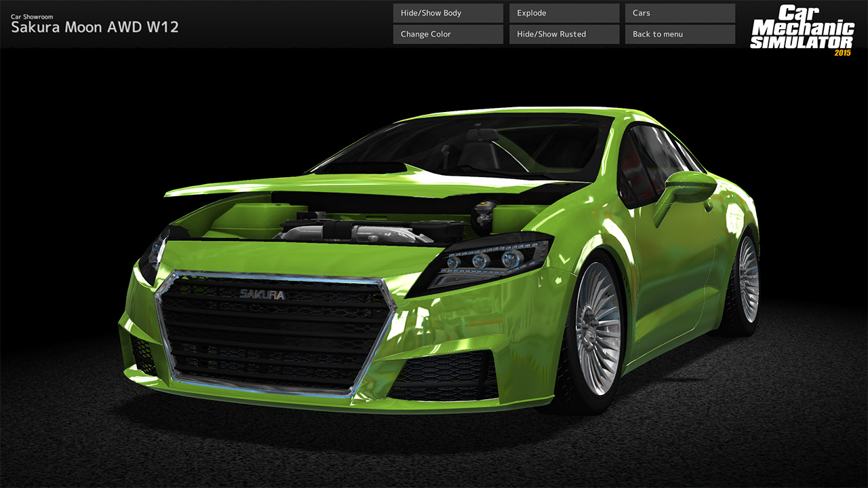Click the Hide/Show Body button
Viewport: 868px width, 488px height.
click(x=447, y=12)
